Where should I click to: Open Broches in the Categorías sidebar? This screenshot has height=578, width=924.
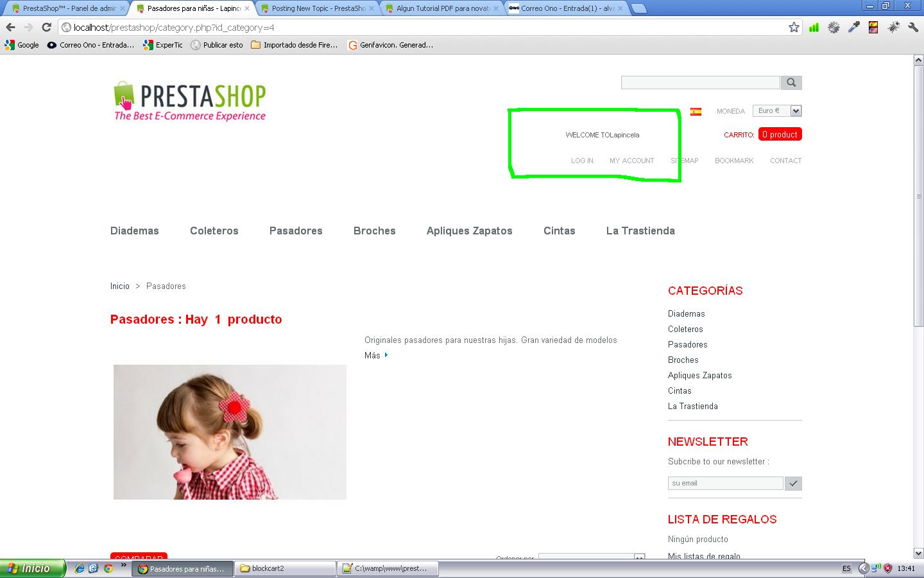[x=683, y=360]
